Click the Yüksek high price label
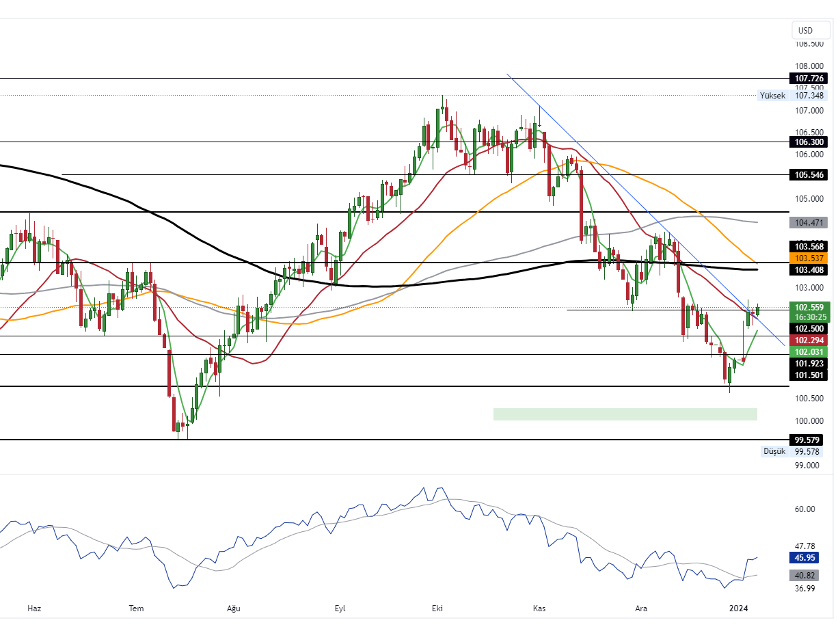 [774, 96]
